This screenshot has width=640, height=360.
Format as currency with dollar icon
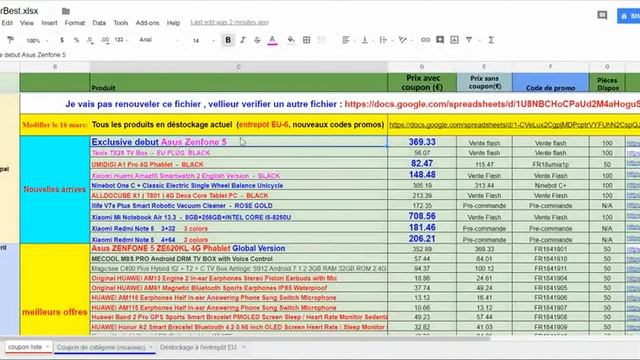point(62,40)
